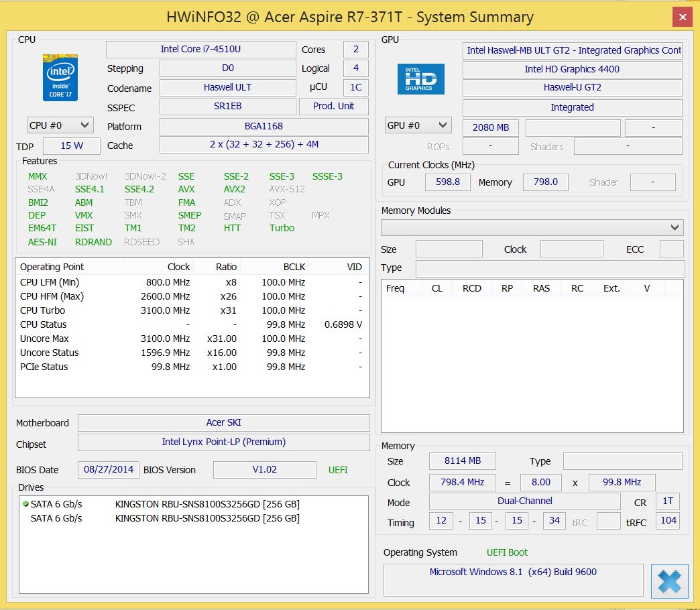Viewport: 700px width, 610px height.
Task: Select the second KINGSTON SATA drive entry
Action: coord(207,518)
